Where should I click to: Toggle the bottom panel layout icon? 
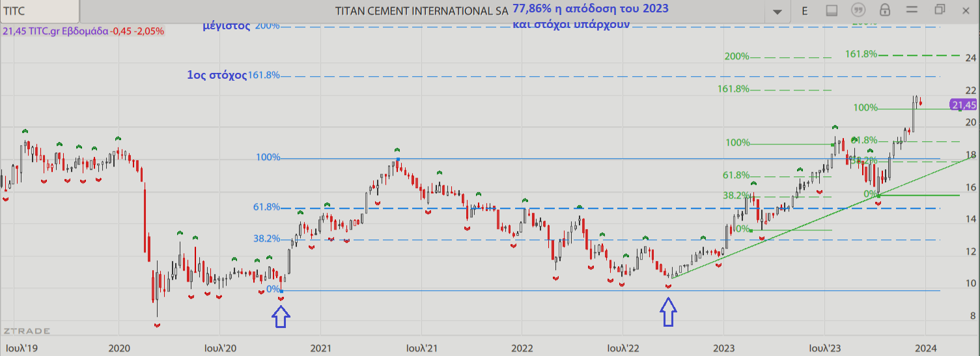coord(832,10)
